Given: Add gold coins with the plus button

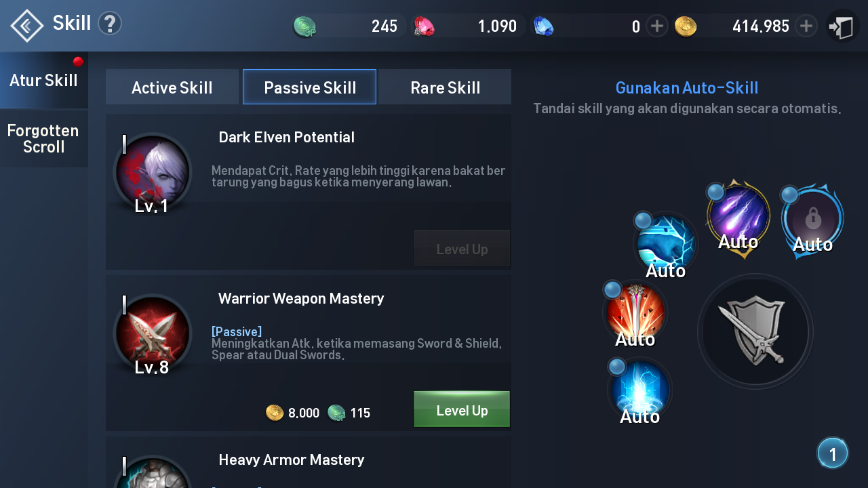Looking at the screenshot, I should click(806, 26).
